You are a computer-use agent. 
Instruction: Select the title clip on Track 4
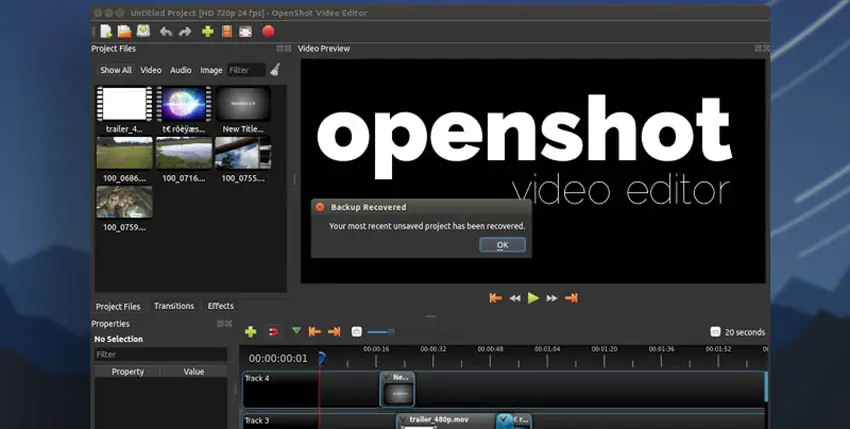click(397, 389)
